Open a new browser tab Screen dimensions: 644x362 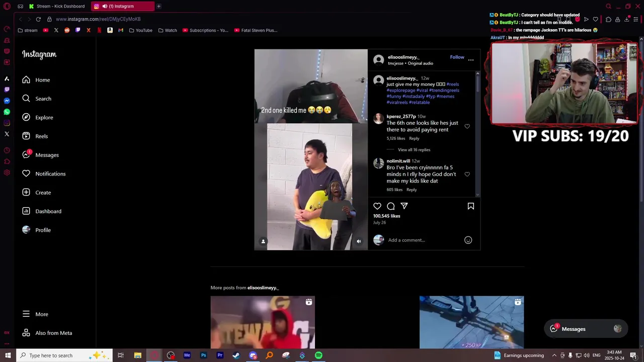(158, 6)
